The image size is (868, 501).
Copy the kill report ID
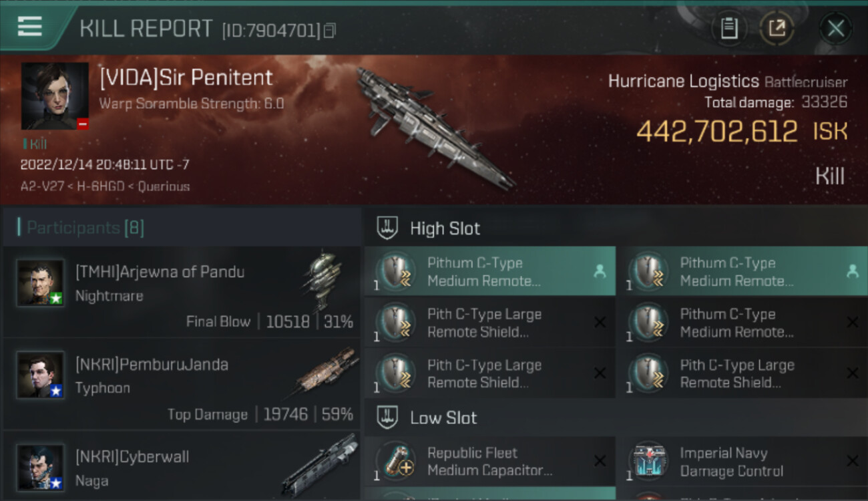pos(329,31)
